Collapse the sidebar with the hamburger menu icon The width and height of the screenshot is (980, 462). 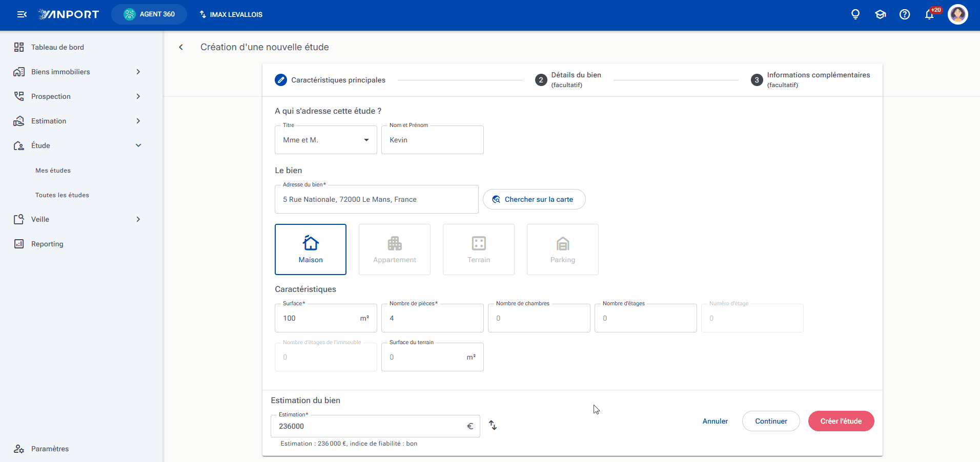point(22,14)
